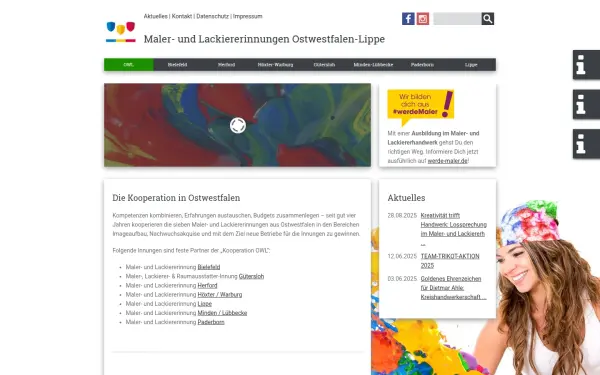Open the Bielefeld Innung list link
This screenshot has width=600, height=375.
(x=209, y=267)
